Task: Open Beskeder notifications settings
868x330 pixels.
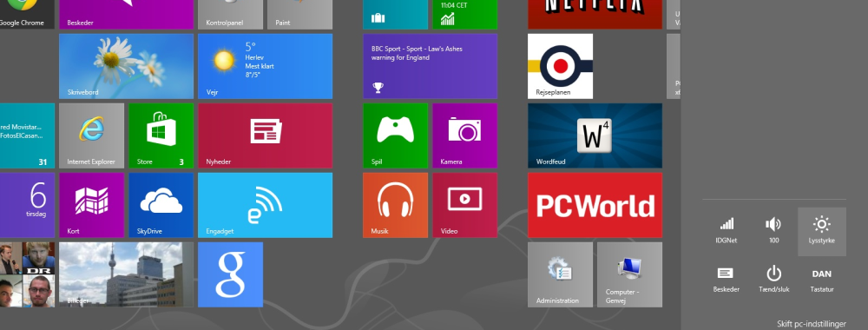Action: (x=727, y=280)
